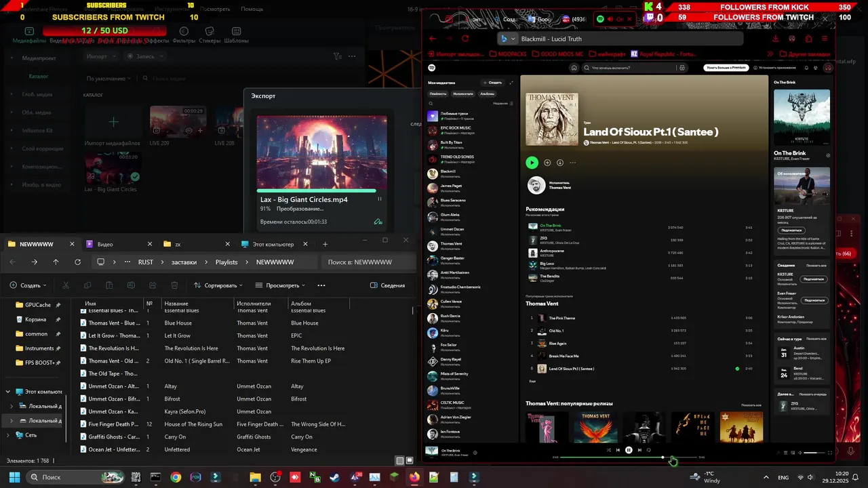Viewport: 868px width, 488px height.
Task: Pause playback in Spotify player bar
Action: pyautogui.click(x=629, y=450)
